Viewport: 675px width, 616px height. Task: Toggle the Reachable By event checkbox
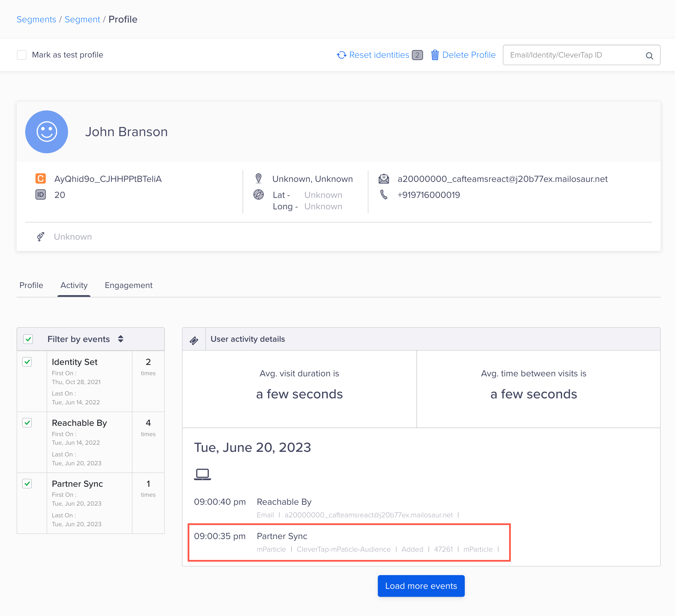pos(27,423)
